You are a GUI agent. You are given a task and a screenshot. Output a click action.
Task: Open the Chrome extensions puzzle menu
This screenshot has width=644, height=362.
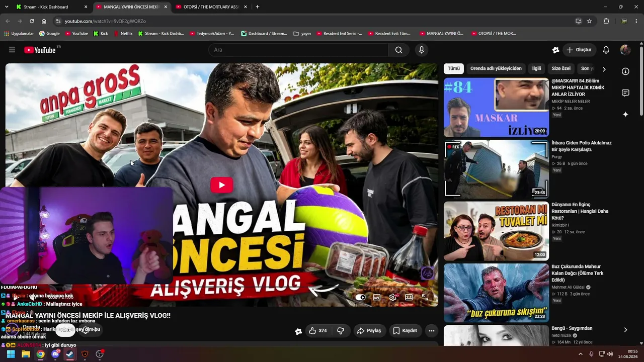tap(606, 21)
